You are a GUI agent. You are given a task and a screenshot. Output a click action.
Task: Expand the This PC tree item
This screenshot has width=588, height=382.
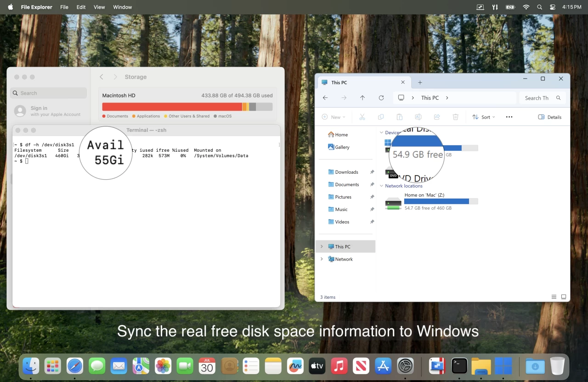pos(321,246)
